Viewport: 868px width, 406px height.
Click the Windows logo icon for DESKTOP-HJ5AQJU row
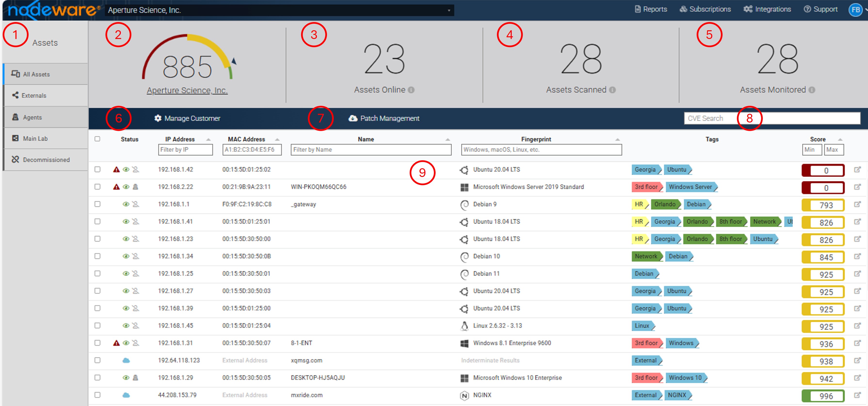point(464,378)
